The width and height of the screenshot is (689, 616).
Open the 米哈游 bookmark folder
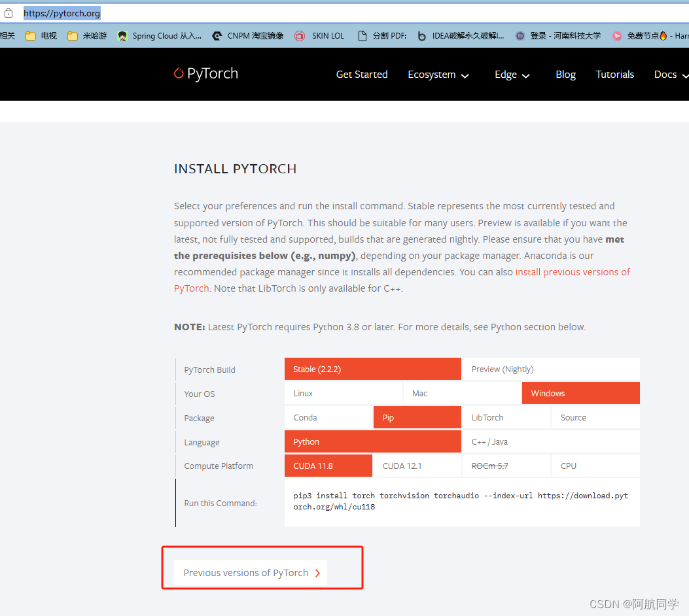coord(87,35)
